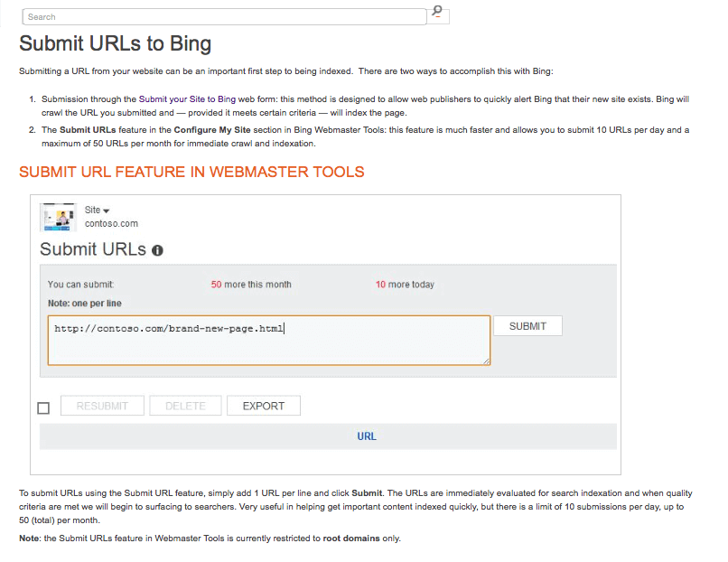Click the 'Note: one per line' text
The width and height of the screenshot is (728, 562).
coord(85,304)
